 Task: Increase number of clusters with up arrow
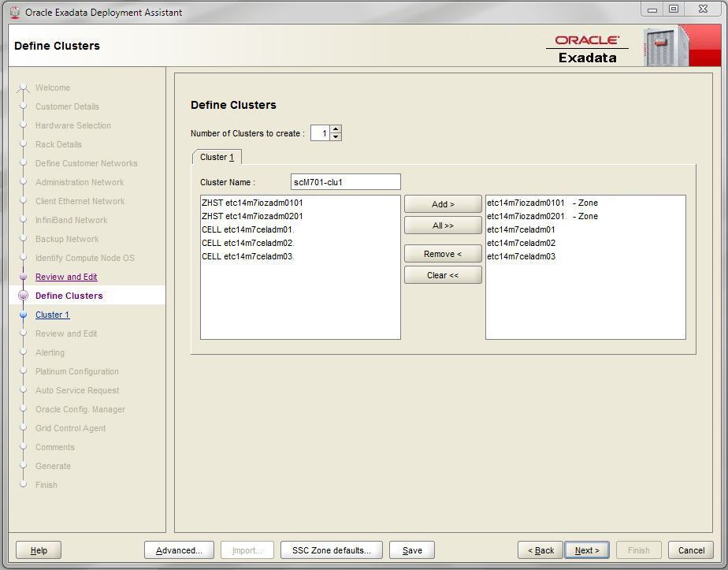point(336,129)
